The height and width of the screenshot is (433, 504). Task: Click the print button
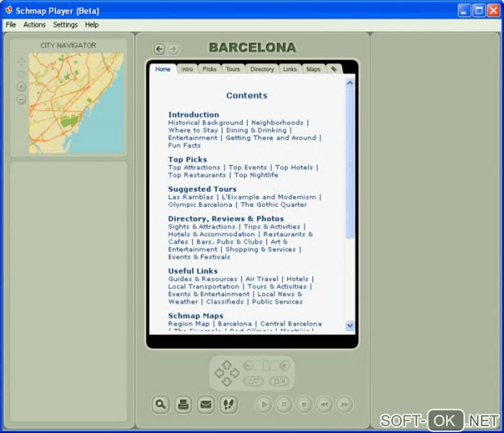183,404
